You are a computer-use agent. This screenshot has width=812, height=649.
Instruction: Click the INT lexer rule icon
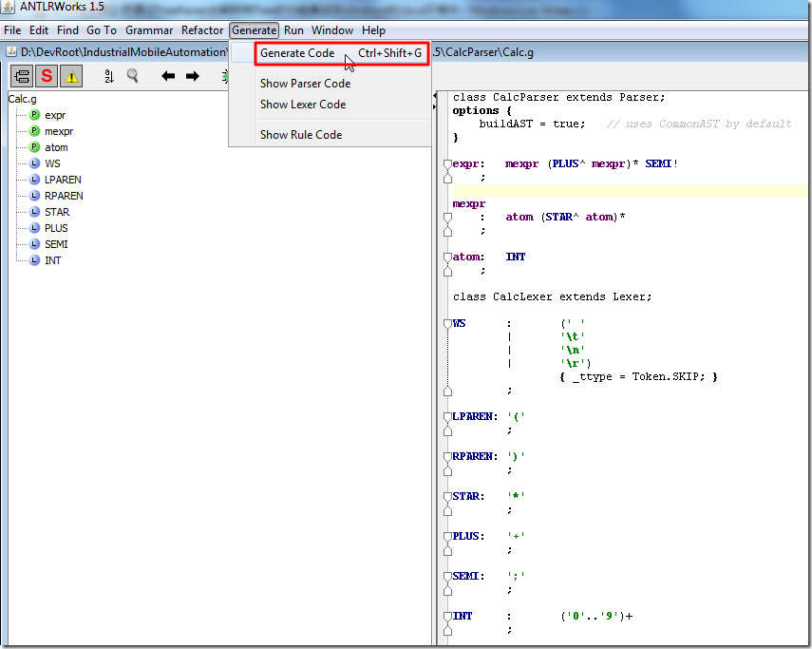[35, 260]
